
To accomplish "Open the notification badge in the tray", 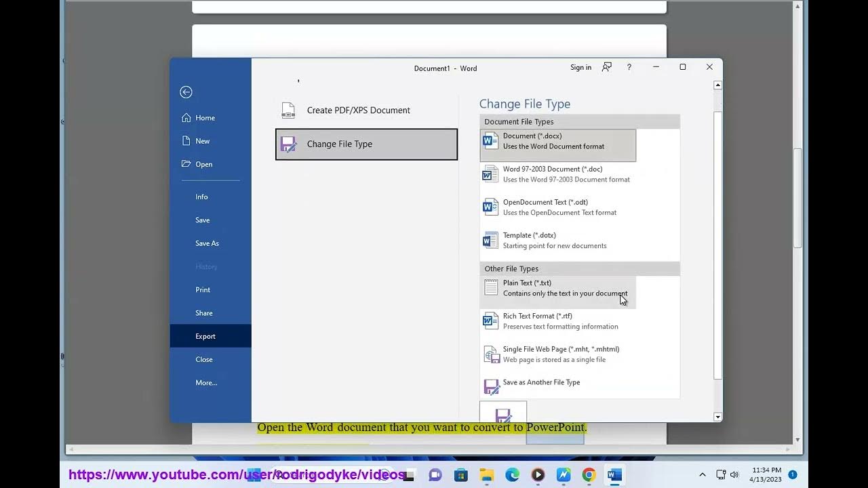I will pyautogui.click(x=793, y=474).
